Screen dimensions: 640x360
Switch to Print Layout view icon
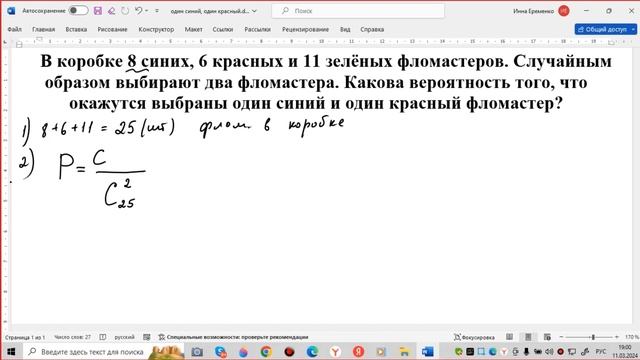point(528,337)
